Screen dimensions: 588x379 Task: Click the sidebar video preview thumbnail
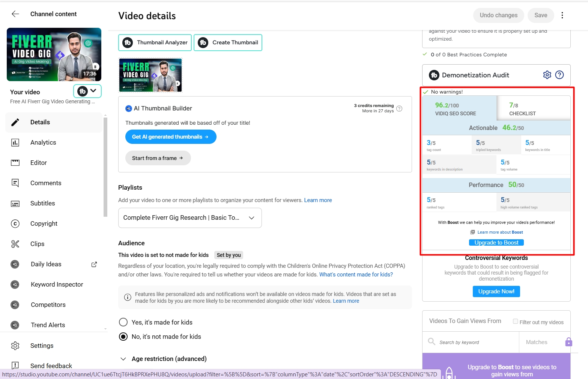click(54, 54)
